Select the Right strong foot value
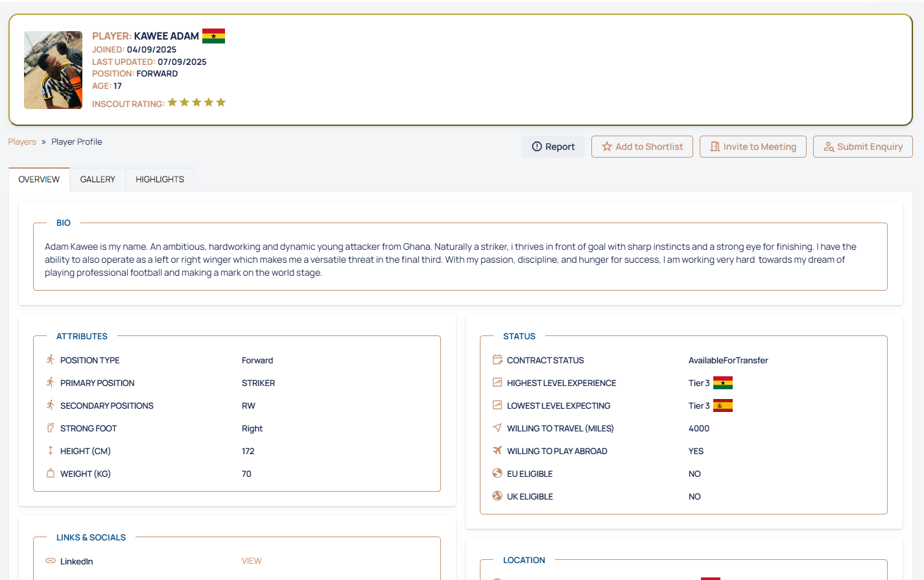Viewport: 924px width, 580px height. [x=252, y=429]
